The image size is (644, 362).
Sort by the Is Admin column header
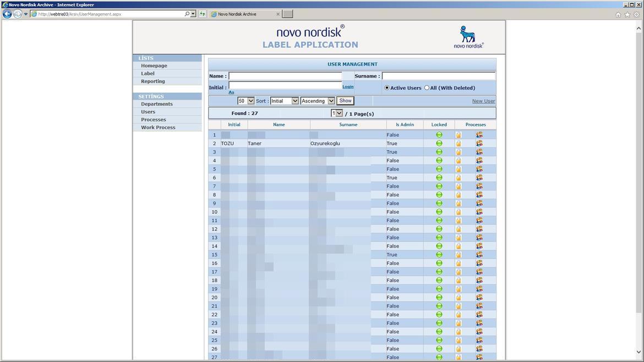[x=405, y=124]
